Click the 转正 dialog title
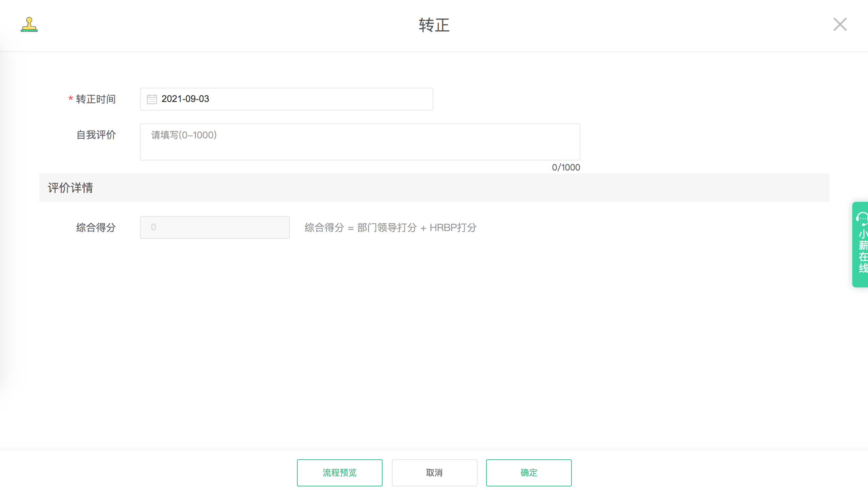Viewport: 868px width, 490px height. coord(434,25)
